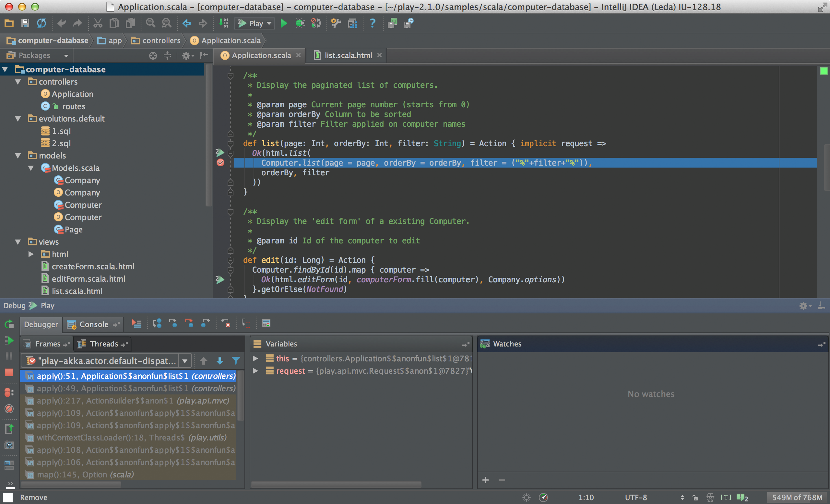The height and width of the screenshot is (504, 830).
Task: Open Project Structure icon
Action: point(352,23)
